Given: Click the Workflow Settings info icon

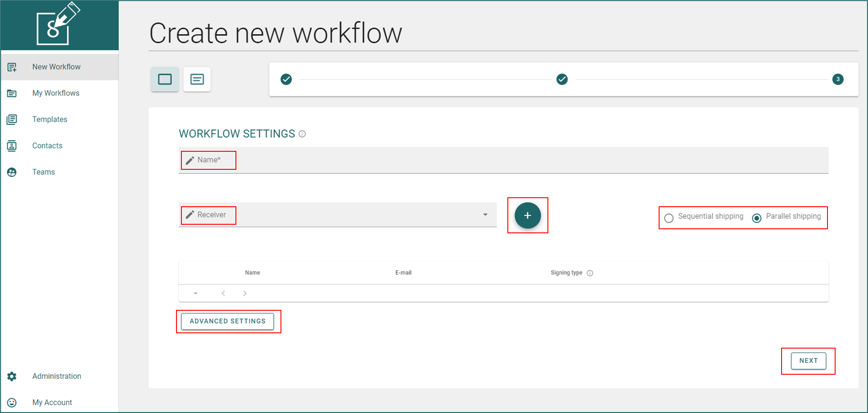Looking at the screenshot, I should [302, 134].
